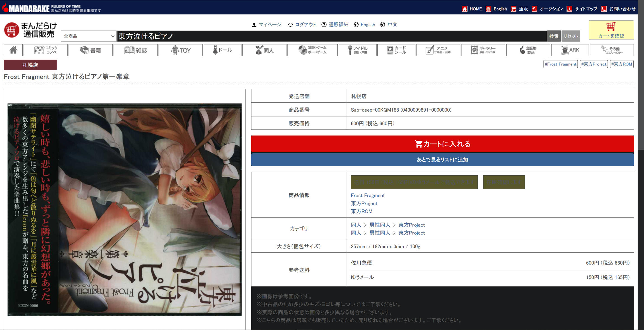644x330 pixels.
Task: Open the ARK category
Action: 570,50
